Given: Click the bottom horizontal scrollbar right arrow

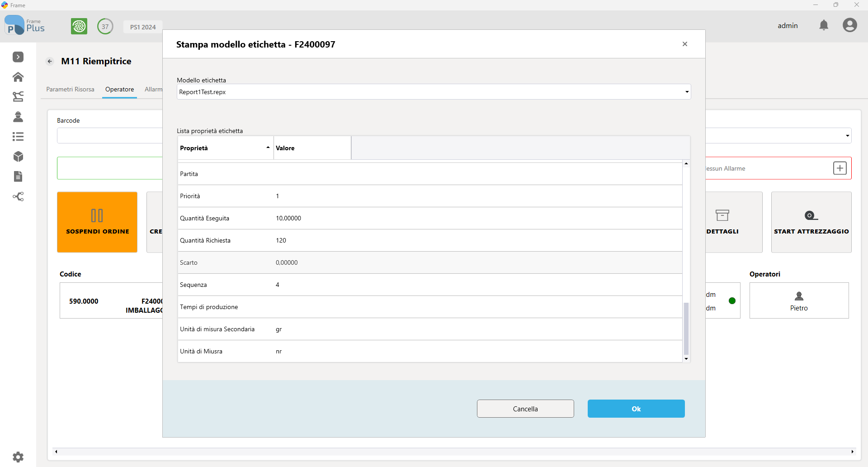Looking at the screenshot, I should [x=853, y=452].
